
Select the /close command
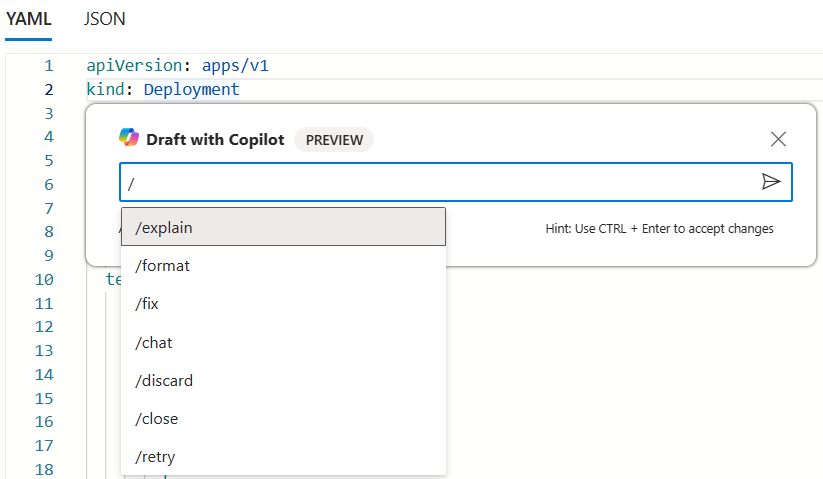(x=283, y=418)
